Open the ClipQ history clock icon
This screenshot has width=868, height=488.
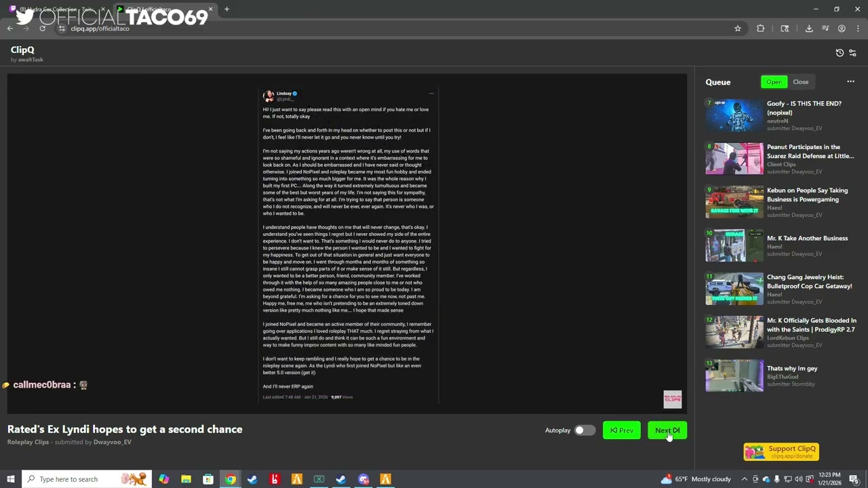tap(840, 53)
